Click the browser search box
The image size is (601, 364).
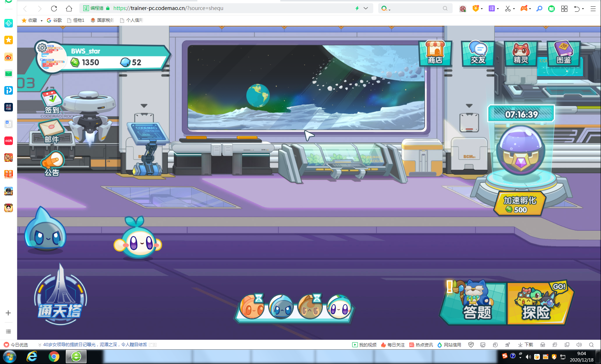415,8
